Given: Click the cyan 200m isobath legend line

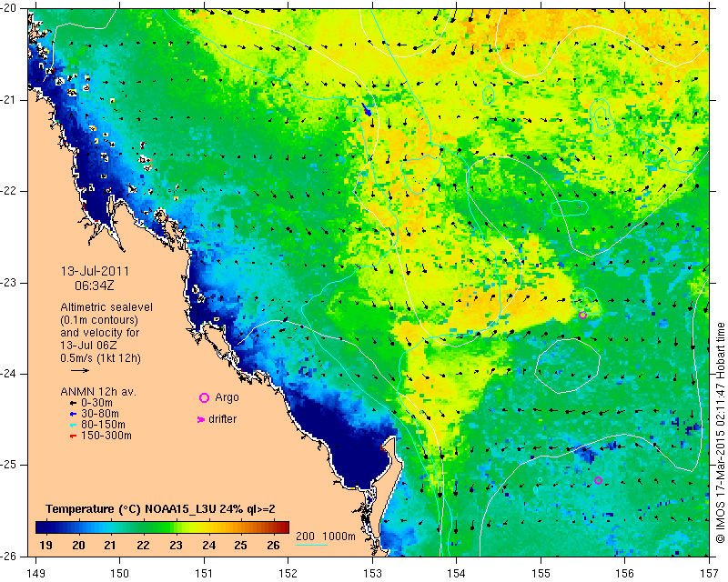Looking at the screenshot, I should (x=312, y=545).
